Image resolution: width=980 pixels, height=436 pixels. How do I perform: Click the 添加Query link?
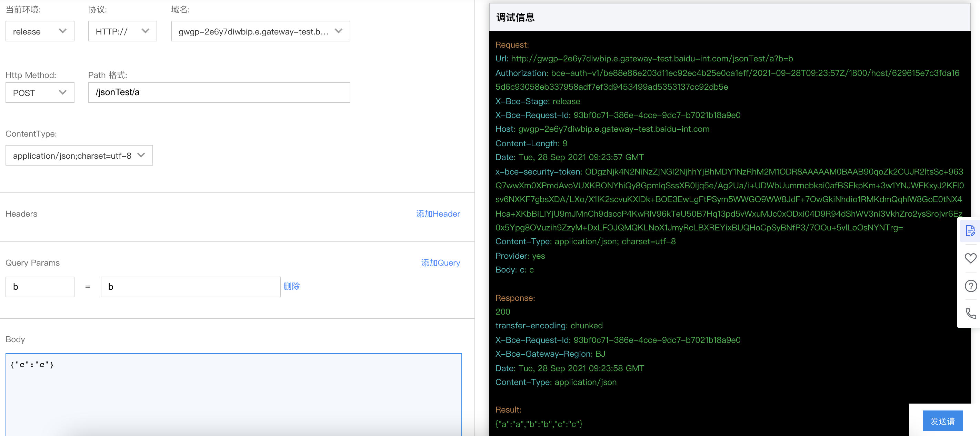tap(440, 263)
